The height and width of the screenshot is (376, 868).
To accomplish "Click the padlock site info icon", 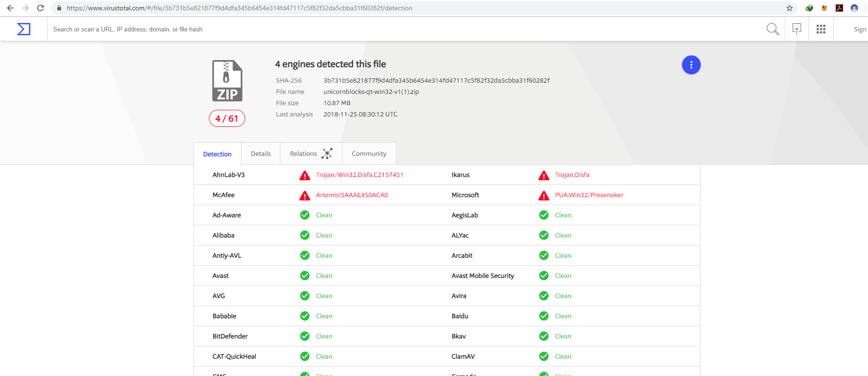I will (59, 8).
